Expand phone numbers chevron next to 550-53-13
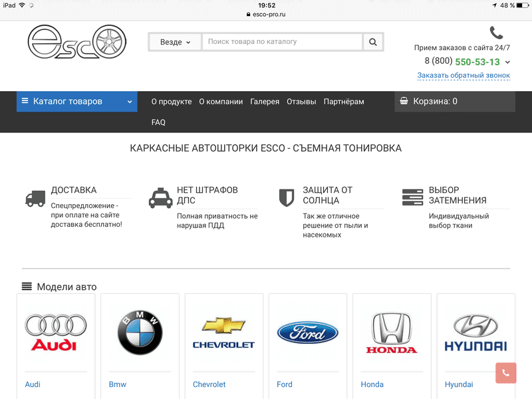This screenshot has width=532, height=399. 507,62
